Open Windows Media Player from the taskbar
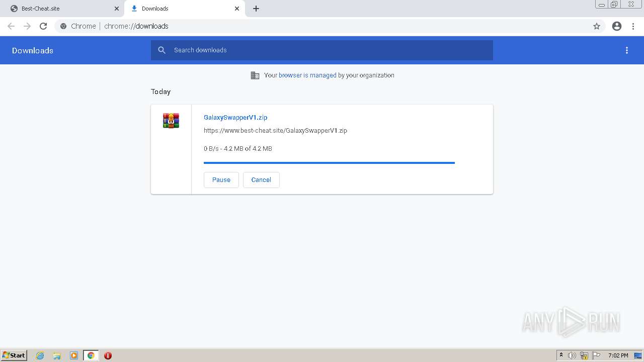This screenshot has width=644, height=362. 74,355
